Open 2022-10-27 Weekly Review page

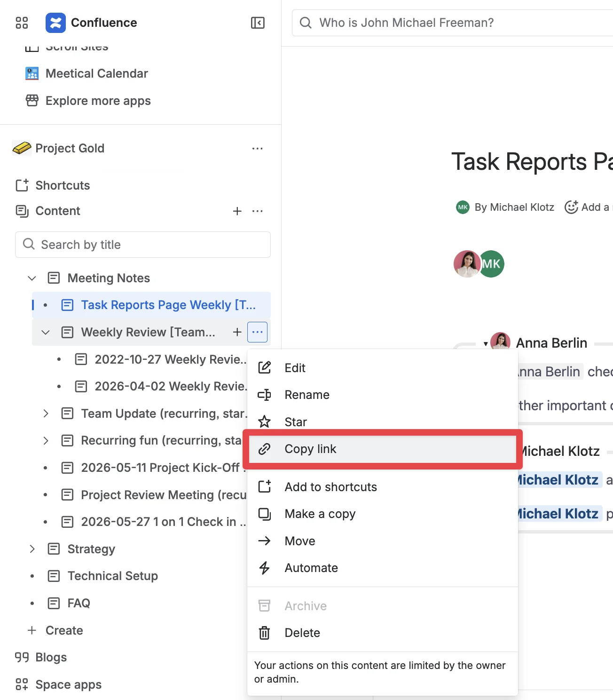click(x=170, y=359)
